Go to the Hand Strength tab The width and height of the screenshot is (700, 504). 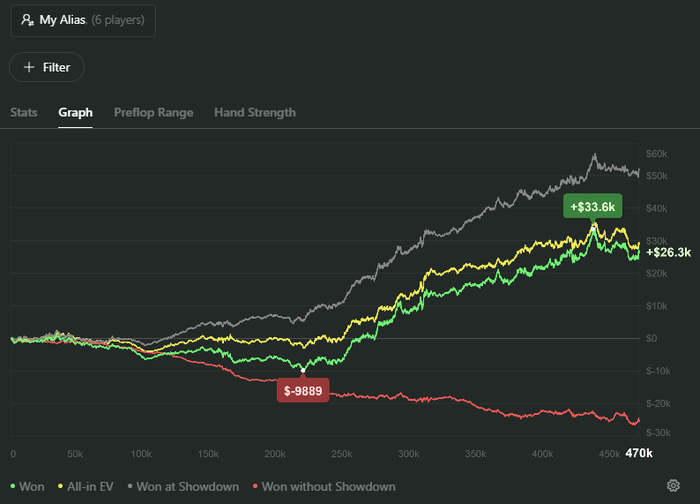pyautogui.click(x=254, y=112)
